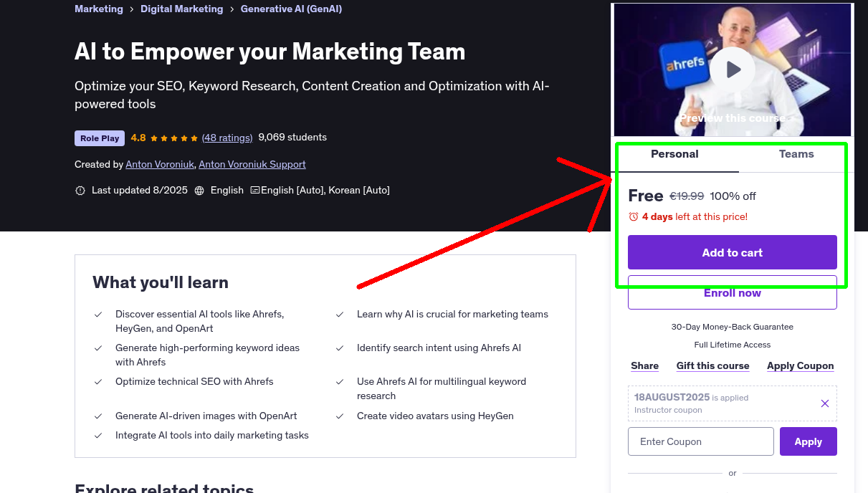Open the 48 ratings link
This screenshot has height=493, width=868.
[227, 138]
